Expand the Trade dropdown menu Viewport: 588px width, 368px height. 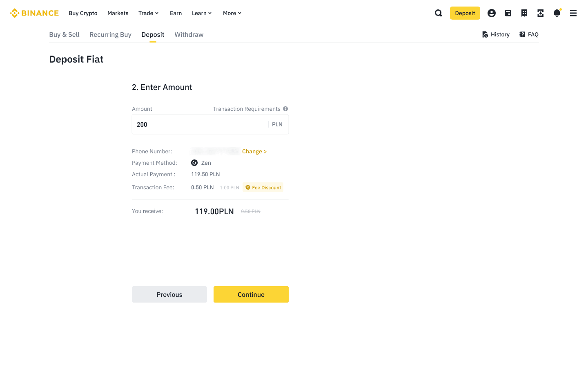coord(148,13)
